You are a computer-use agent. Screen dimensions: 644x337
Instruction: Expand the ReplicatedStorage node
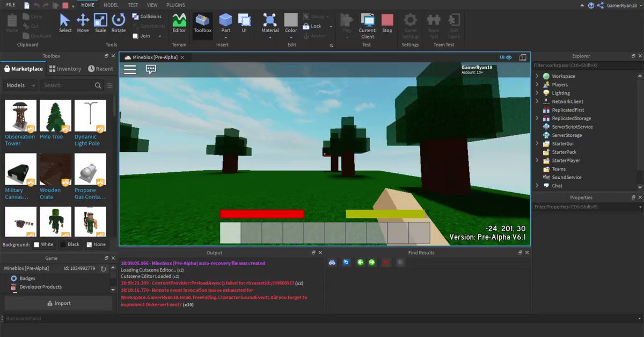point(537,118)
